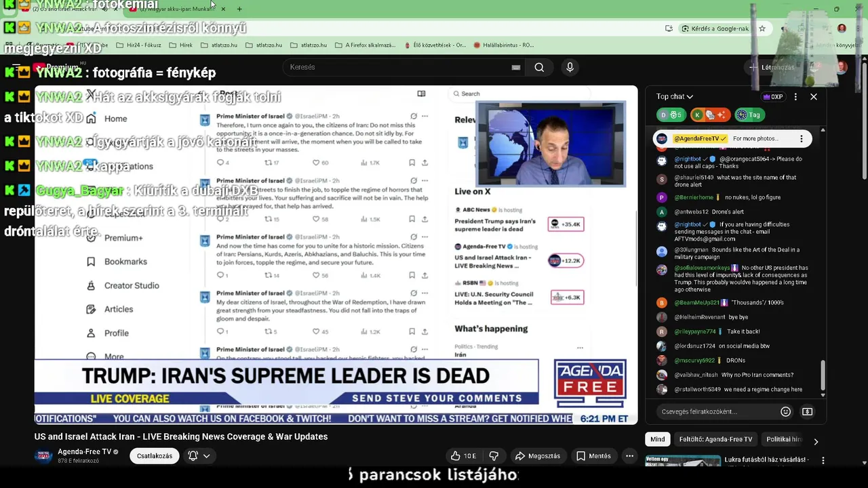Image resolution: width=868 pixels, height=488 pixels.
Task: Open the Hírek bookmark folder
Action: click(x=180, y=45)
